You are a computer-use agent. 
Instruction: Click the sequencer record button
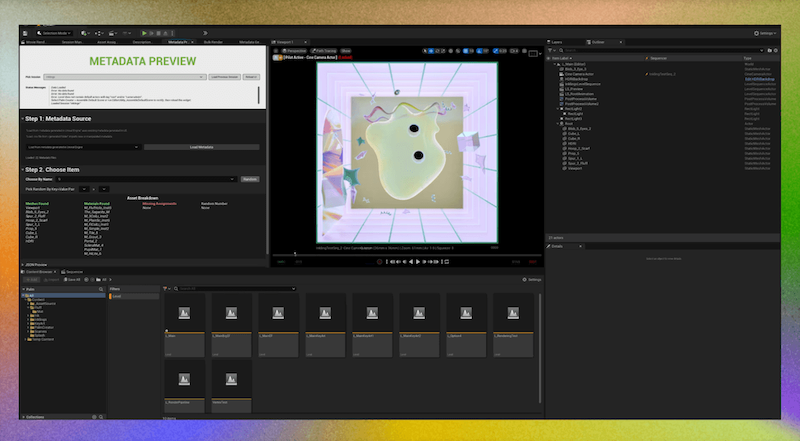380,261
